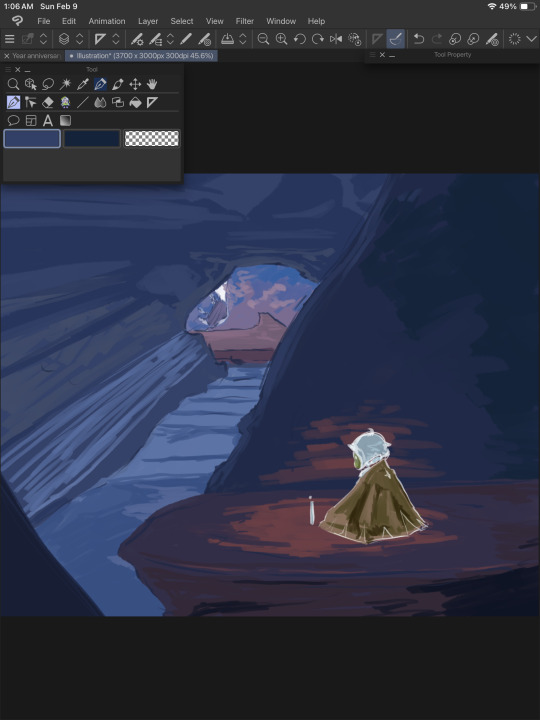Open the pen with list sub tool icon
Screen dimensions: 540x720
tap(155, 39)
